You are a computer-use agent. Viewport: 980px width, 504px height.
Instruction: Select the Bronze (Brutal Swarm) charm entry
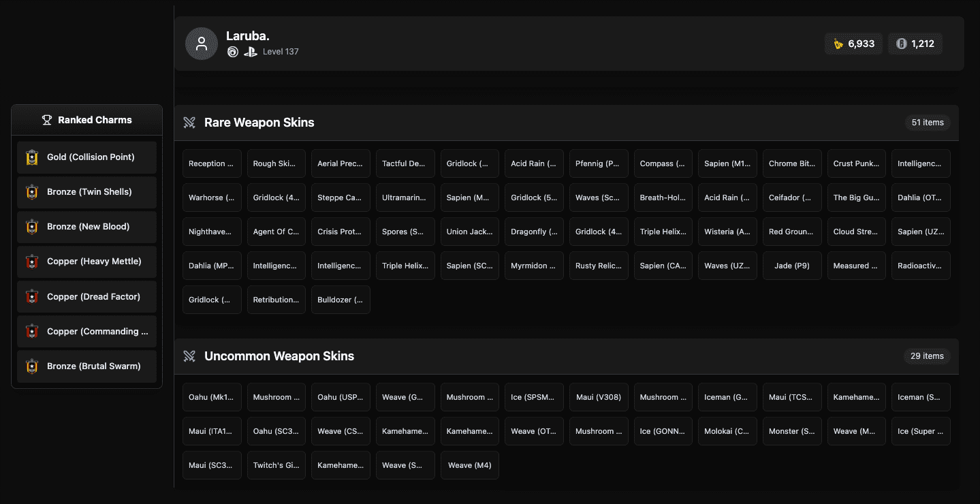86,366
